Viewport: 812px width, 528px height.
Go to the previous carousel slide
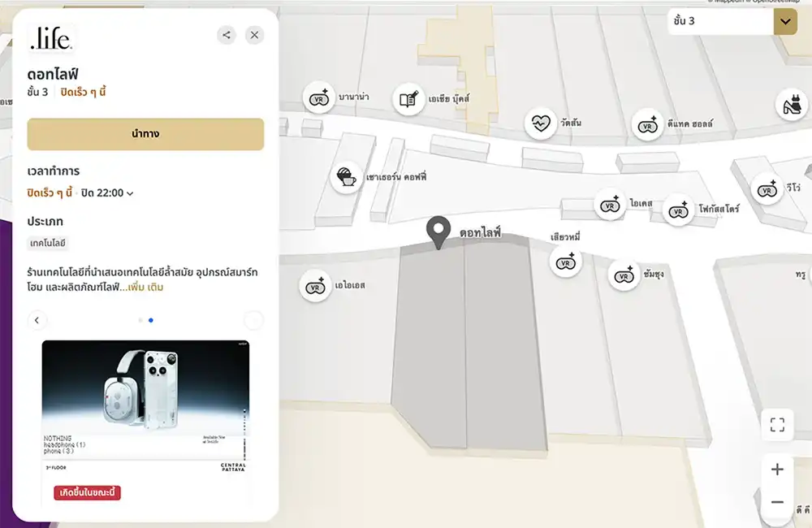[x=37, y=320]
